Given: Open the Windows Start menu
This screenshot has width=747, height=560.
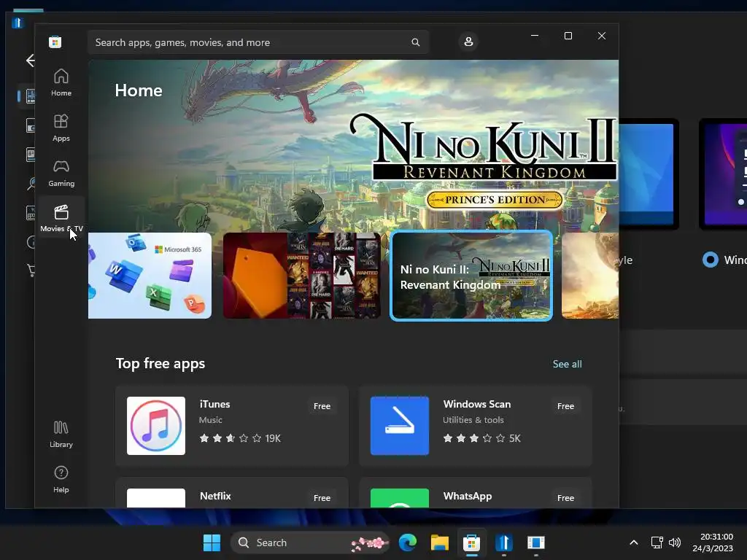Looking at the screenshot, I should point(212,542).
